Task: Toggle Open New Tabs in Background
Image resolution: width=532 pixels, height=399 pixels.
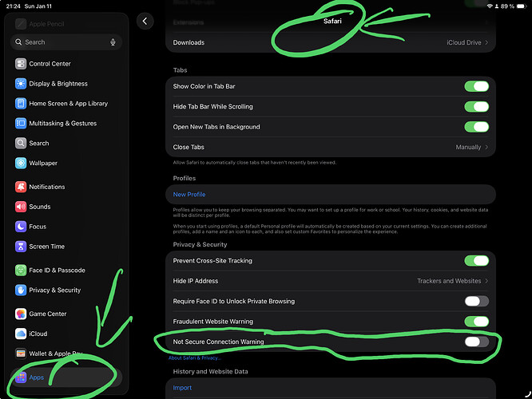Action: [476, 127]
